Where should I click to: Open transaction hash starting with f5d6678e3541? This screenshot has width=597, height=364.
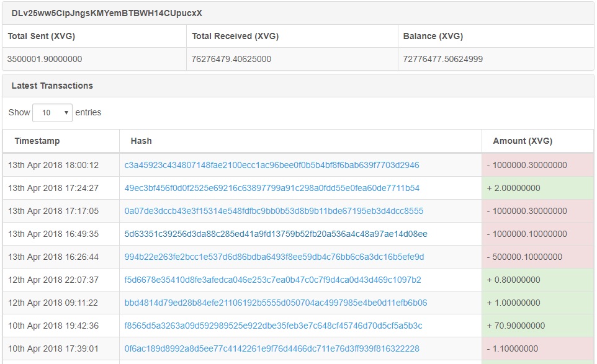click(272, 280)
